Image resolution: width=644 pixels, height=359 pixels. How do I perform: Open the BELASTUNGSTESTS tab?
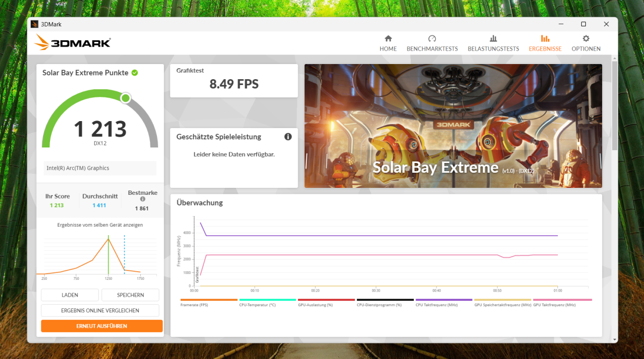[x=493, y=43]
